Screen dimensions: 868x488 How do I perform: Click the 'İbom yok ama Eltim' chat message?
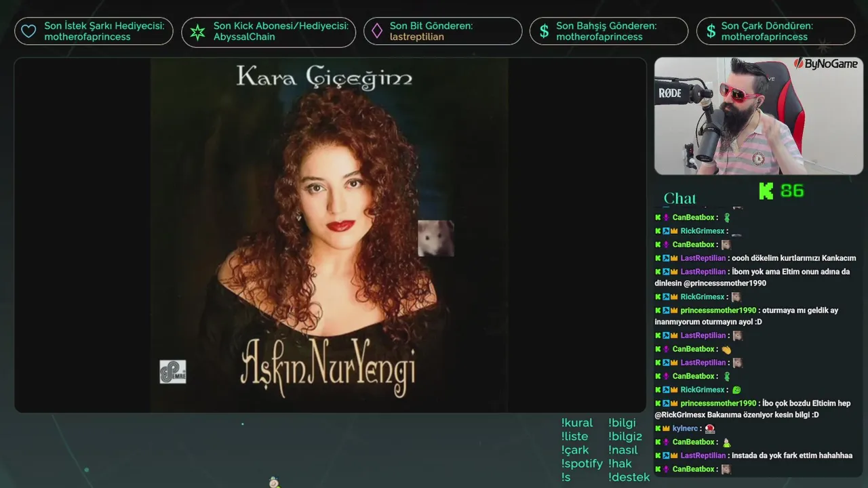pyautogui.click(x=752, y=277)
